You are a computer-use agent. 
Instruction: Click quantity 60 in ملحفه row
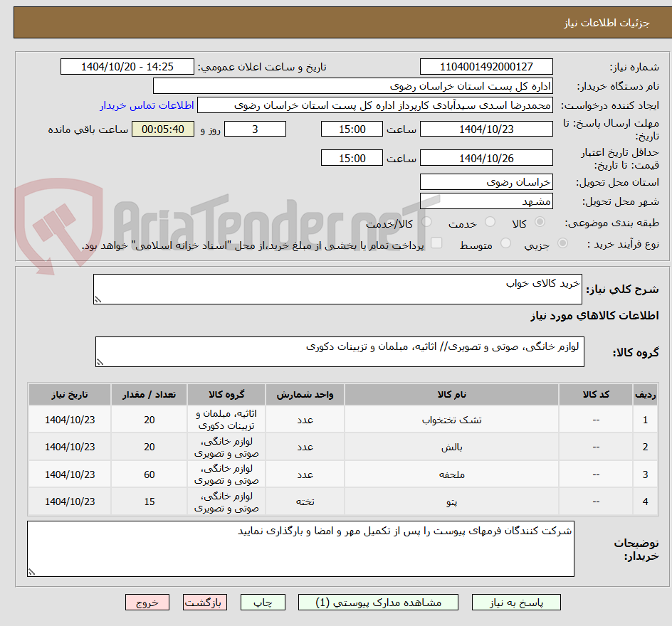(x=149, y=474)
